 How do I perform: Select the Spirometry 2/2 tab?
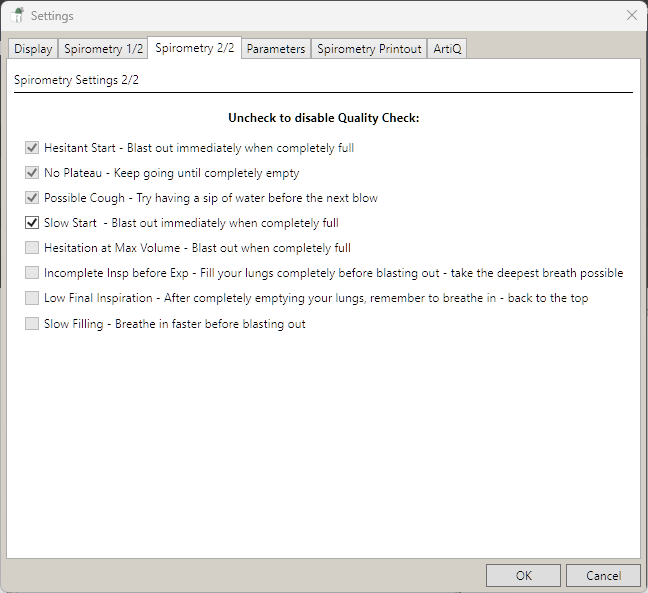click(194, 48)
